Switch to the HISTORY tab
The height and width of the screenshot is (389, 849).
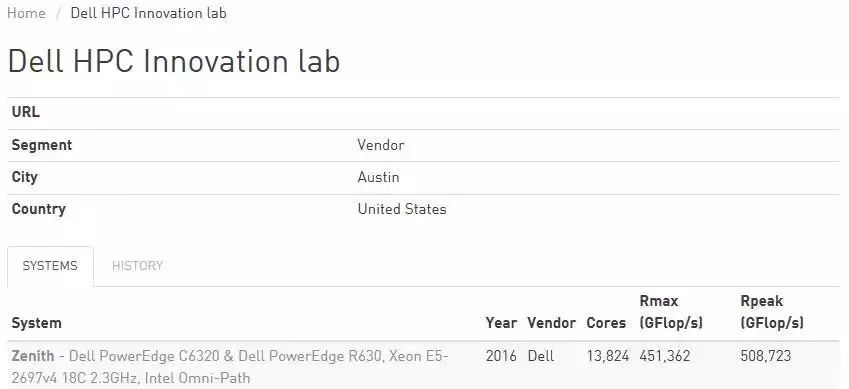pos(137,266)
